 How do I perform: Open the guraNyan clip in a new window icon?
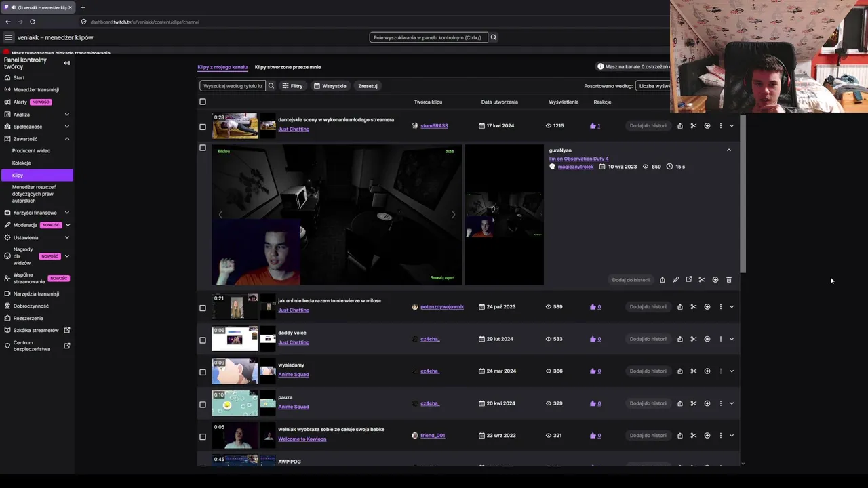[x=688, y=280]
